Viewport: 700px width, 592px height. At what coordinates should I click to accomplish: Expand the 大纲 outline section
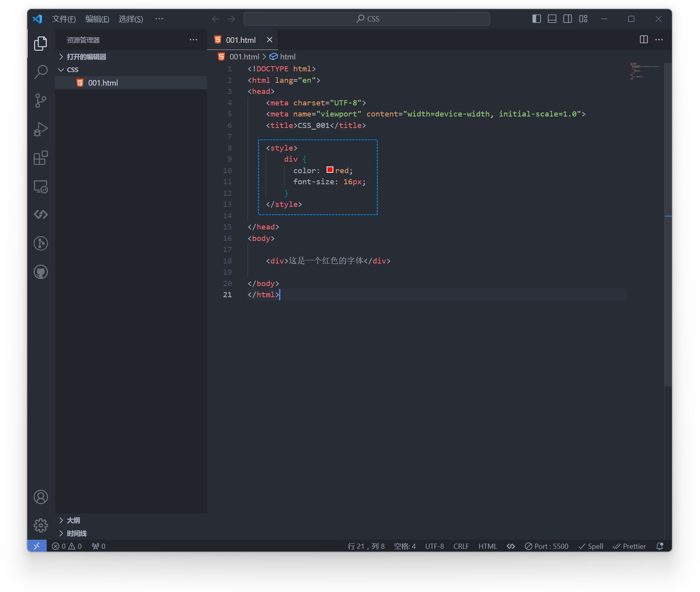point(73,520)
